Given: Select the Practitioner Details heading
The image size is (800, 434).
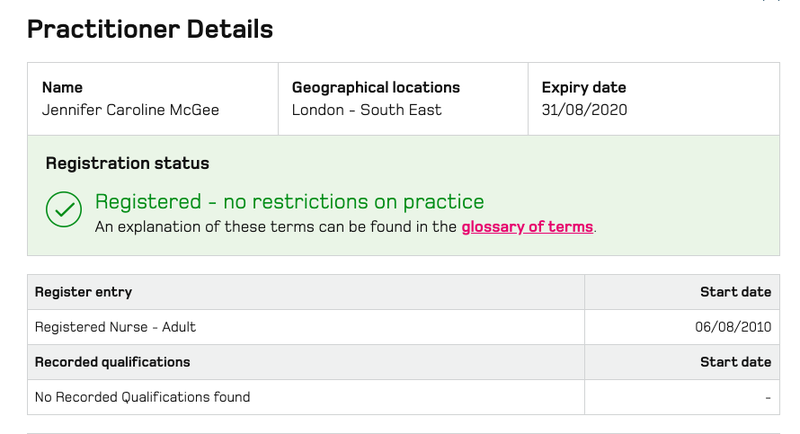Looking at the screenshot, I should coord(150,29).
